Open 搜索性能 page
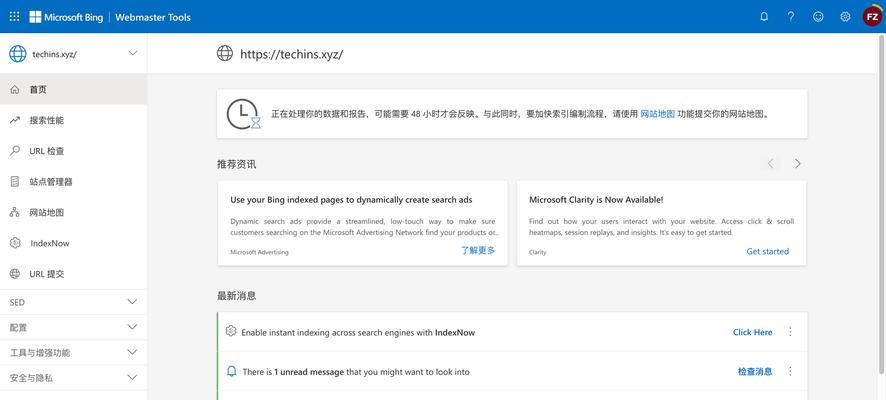 point(73,120)
